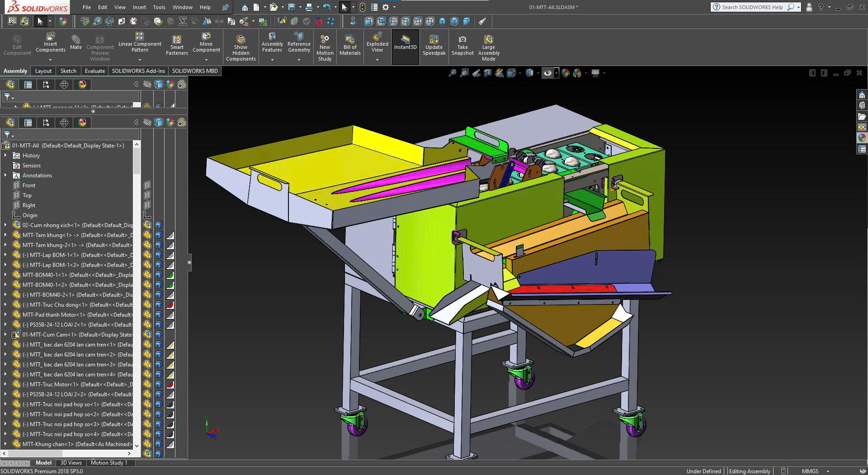This screenshot has height=475, width=868.
Task: Open Assembly Features tool
Action: click(272, 43)
